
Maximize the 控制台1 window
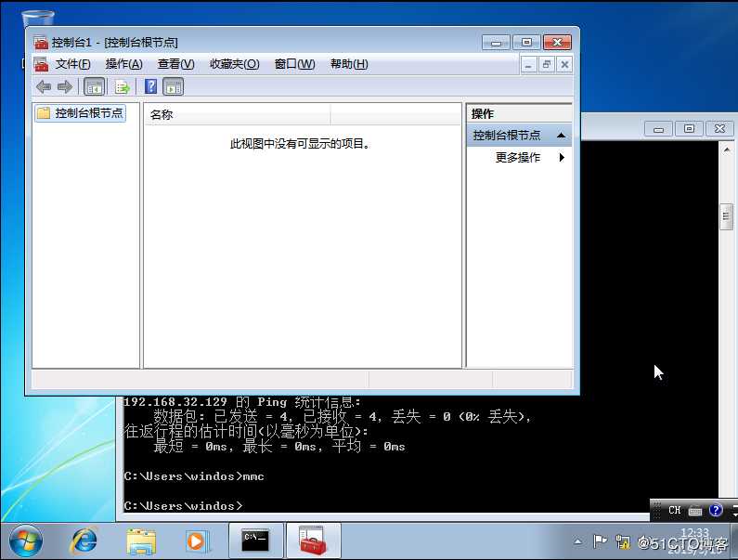[x=526, y=43]
